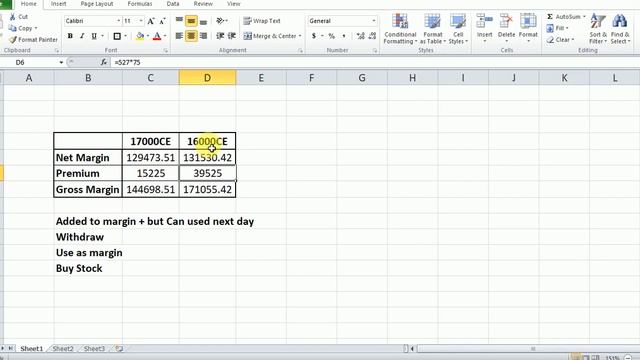Decrease font size with Shrink Font
640x360 pixels.
(162, 21)
